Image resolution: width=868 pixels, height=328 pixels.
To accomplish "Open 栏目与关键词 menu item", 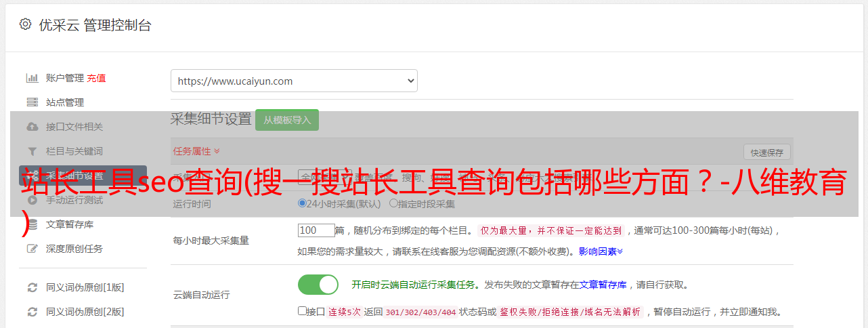I will tap(74, 151).
